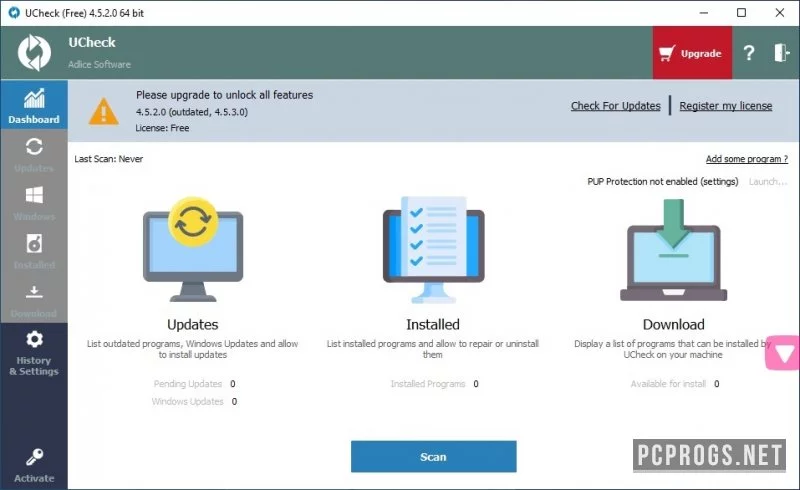
Task: Close the UCheck window
Action: point(780,13)
